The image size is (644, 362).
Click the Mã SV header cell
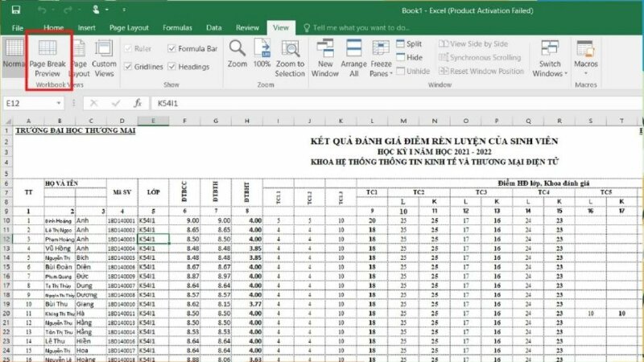click(x=122, y=192)
